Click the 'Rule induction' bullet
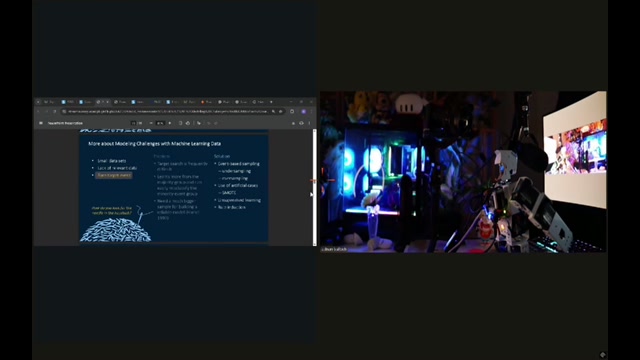 pyautogui.click(x=231, y=207)
